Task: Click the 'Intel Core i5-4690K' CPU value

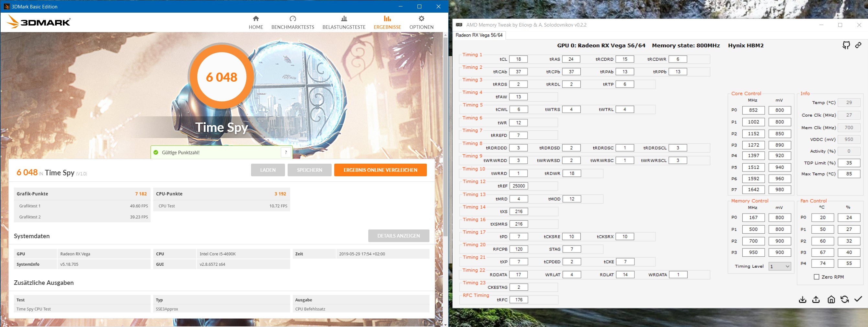Action: point(218,254)
